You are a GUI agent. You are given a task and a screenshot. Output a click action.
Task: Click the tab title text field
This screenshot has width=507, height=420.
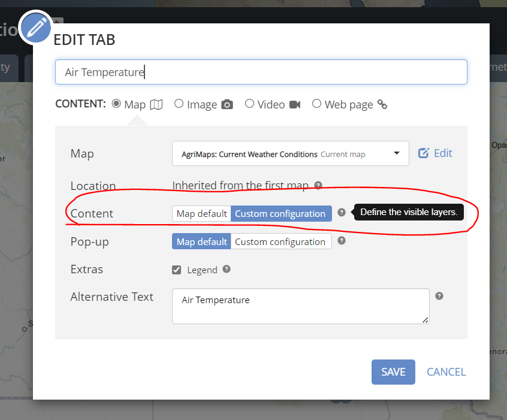(x=261, y=72)
